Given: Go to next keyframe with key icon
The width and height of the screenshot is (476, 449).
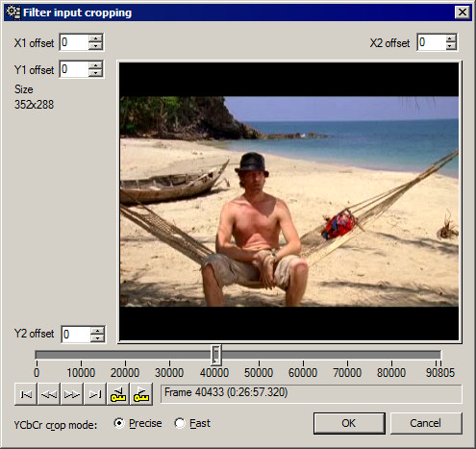Looking at the screenshot, I should tap(141, 394).
